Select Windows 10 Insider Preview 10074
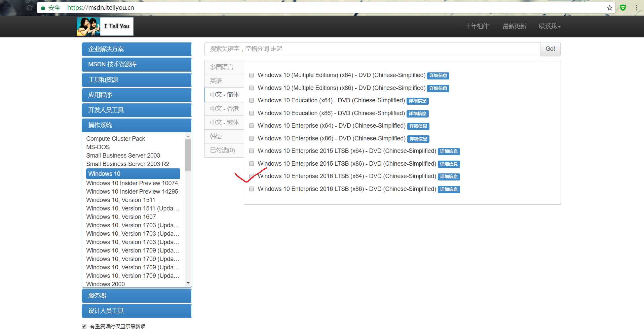The height and width of the screenshot is (332, 644). [x=132, y=183]
